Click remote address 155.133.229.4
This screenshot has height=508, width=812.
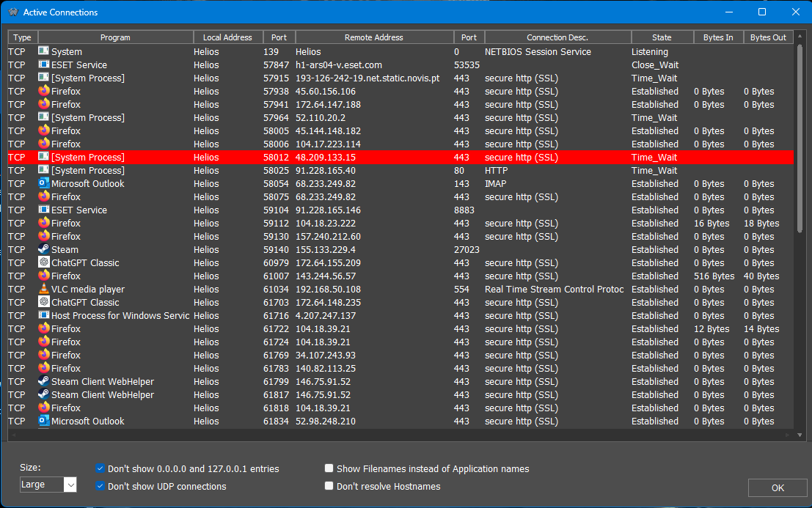tap(325, 250)
